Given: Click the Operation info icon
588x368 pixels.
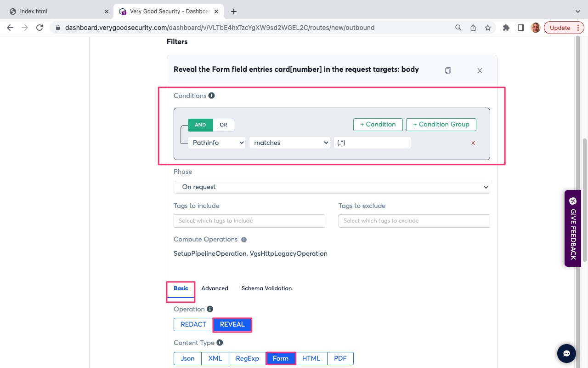Looking at the screenshot, I should click(210, 309).
